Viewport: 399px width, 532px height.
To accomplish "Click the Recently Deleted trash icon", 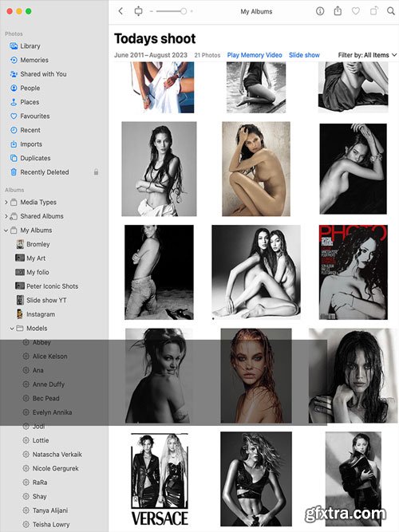I will (x=14, y=172).
